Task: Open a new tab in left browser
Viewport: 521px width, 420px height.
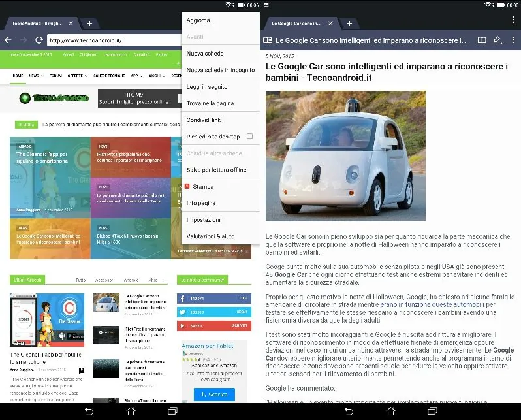Action: point(89,24)
